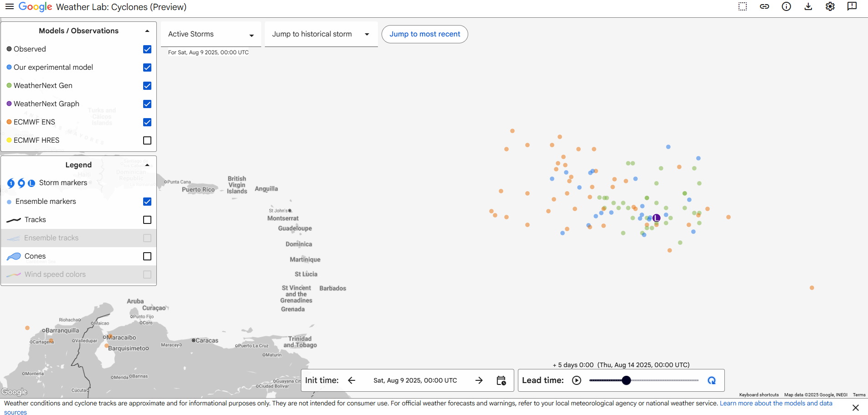
Task: Collapse the Legend panel
Action: [147, 165]
